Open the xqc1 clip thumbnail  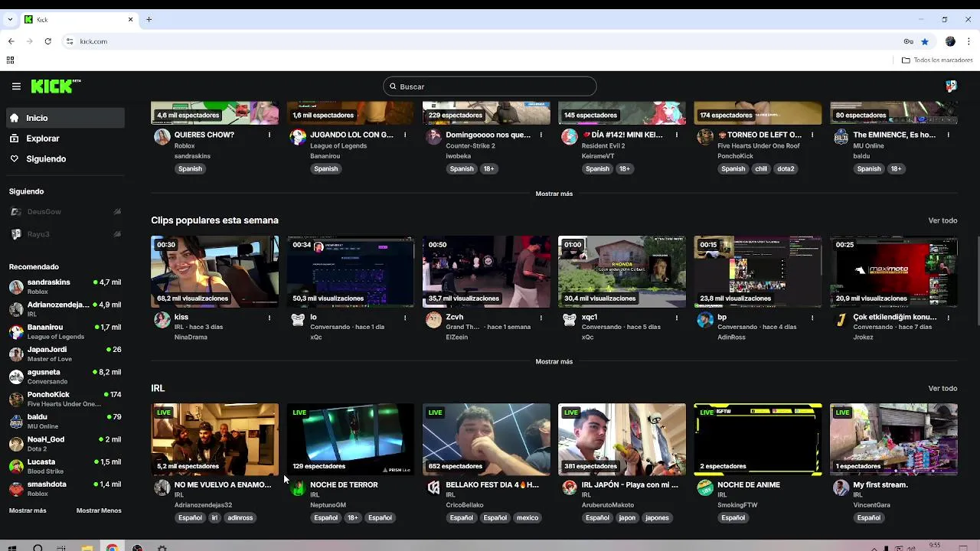(622, 272)
